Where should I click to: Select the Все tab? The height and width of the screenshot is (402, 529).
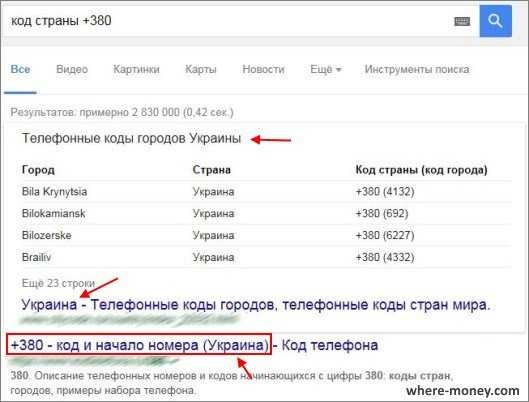pos(20,69)
